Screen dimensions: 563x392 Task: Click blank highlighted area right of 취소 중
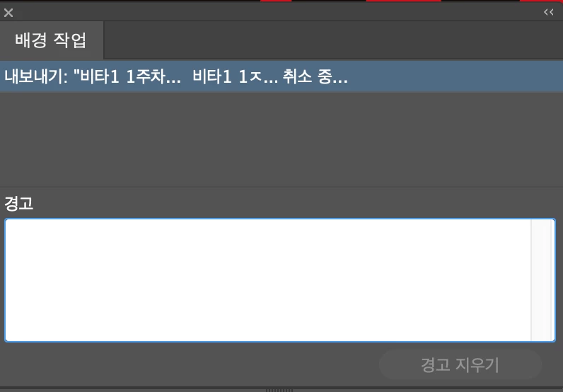coord(454,76)
